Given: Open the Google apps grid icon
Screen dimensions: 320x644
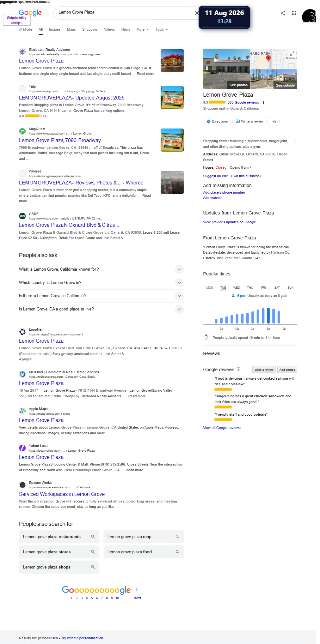Looking at the screenshot, I should [x=294, y=13].
